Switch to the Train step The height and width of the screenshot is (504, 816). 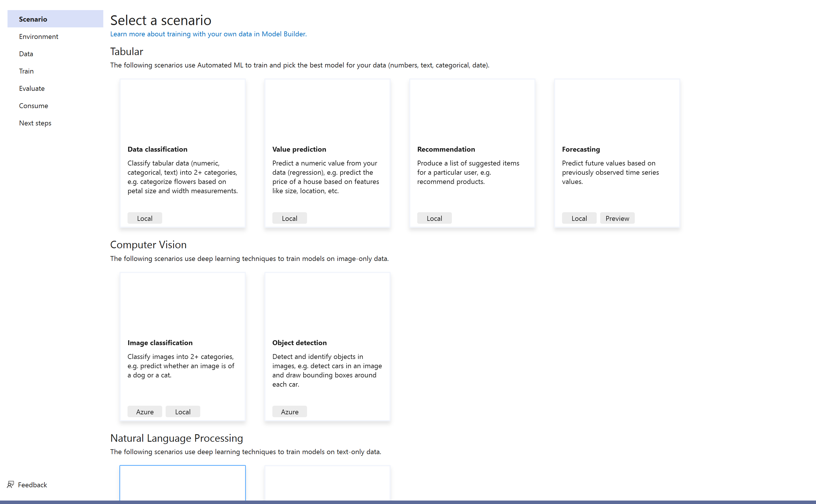point(26,71)
